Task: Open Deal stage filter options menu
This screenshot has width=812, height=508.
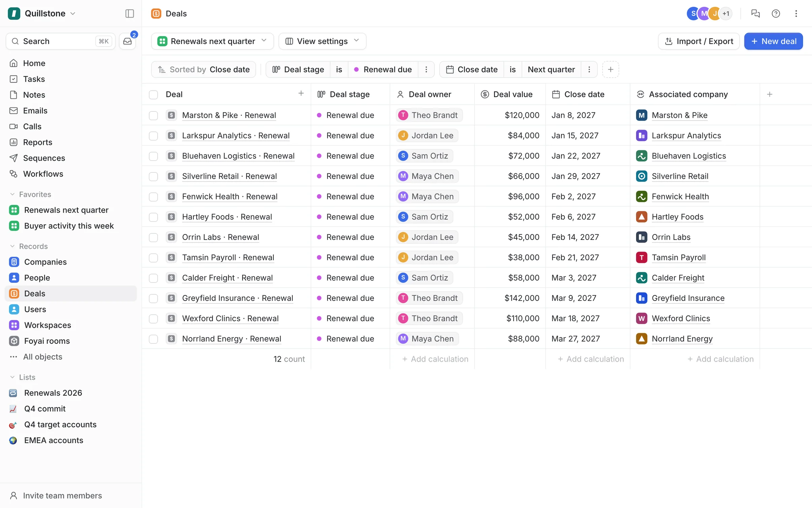Action: click(x=426, y=69)
